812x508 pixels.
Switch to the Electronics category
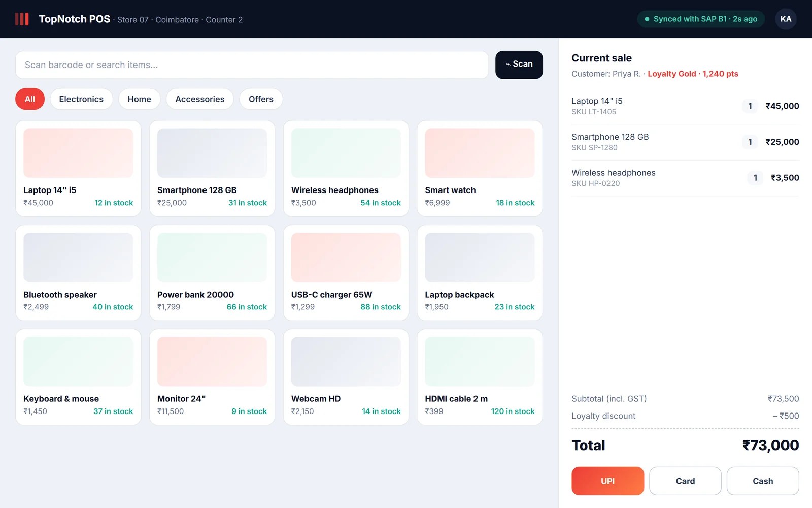pyautogui.click(x=81, y=99)
